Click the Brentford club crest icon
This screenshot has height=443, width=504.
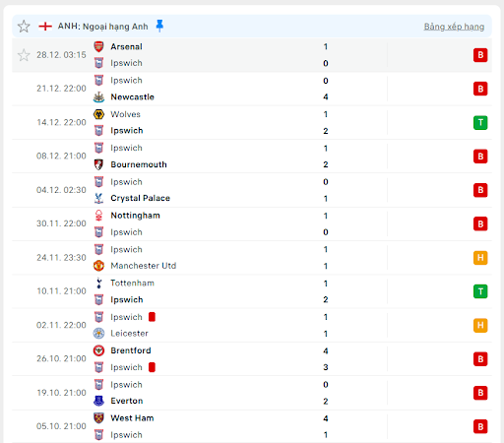coord(98,350)
